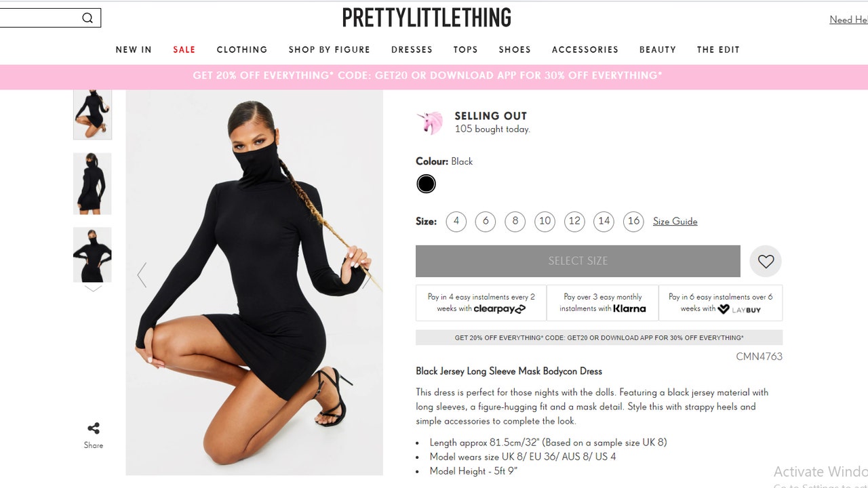The width and height of the screenshot is (868, 488).
Task: Click the PrettyLittleThing logo
Action: tap(427, 18)
